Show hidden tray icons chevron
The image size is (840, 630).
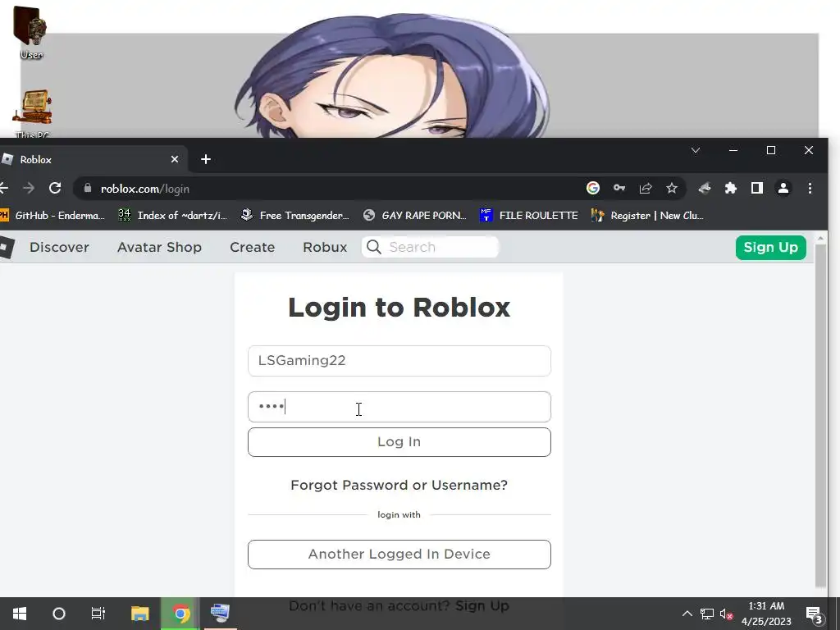687,614
